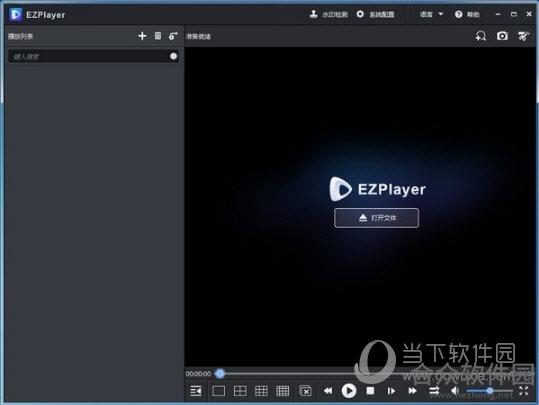Open the watermark detection tool
The height and width of the screenshot is (405, 539).
tap(328, 14)
